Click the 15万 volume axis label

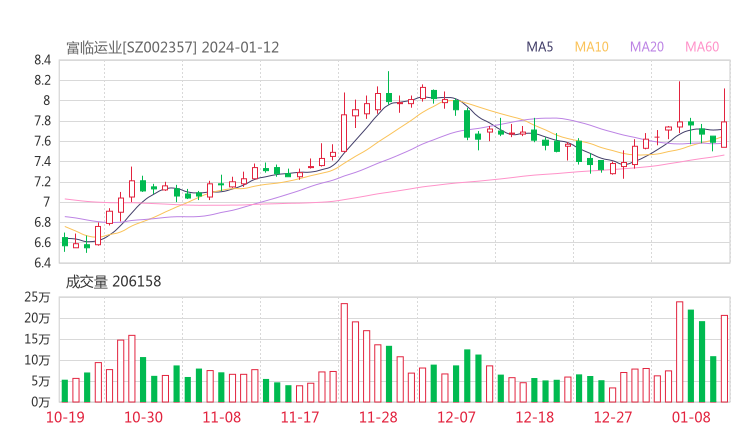coord(37,339)
